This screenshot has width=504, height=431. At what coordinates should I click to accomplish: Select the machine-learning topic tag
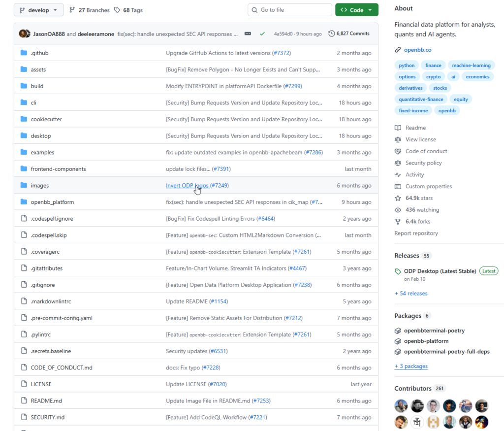(471, 66)
